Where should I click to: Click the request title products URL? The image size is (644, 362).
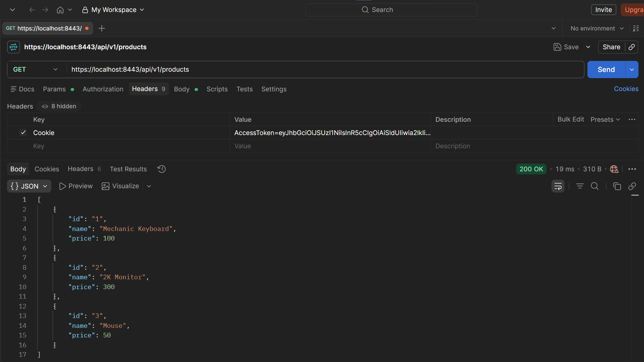pyautogui.click(x=85, y=47)
